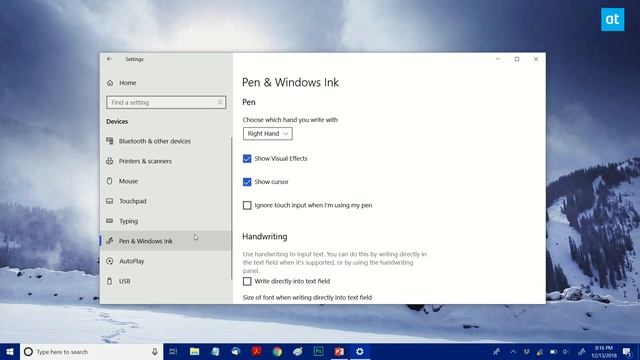Click the touchpad icon in sidebar
This screenshot has width=640, height=360.
[x=109, y=201]
